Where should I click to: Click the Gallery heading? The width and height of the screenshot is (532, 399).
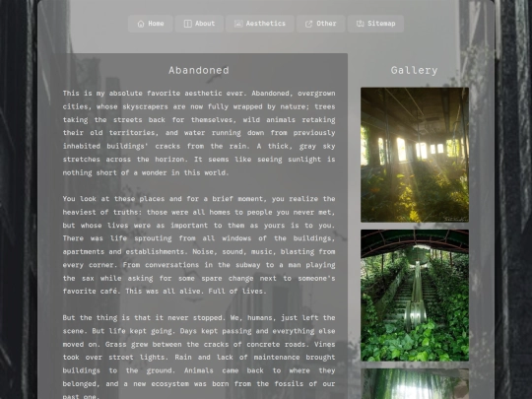click(x=414, y=71)
